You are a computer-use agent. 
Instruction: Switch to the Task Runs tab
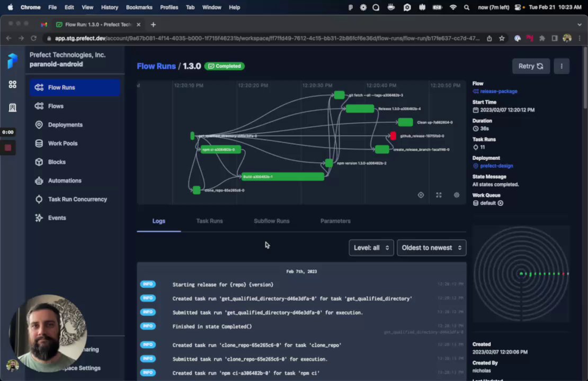209,221
